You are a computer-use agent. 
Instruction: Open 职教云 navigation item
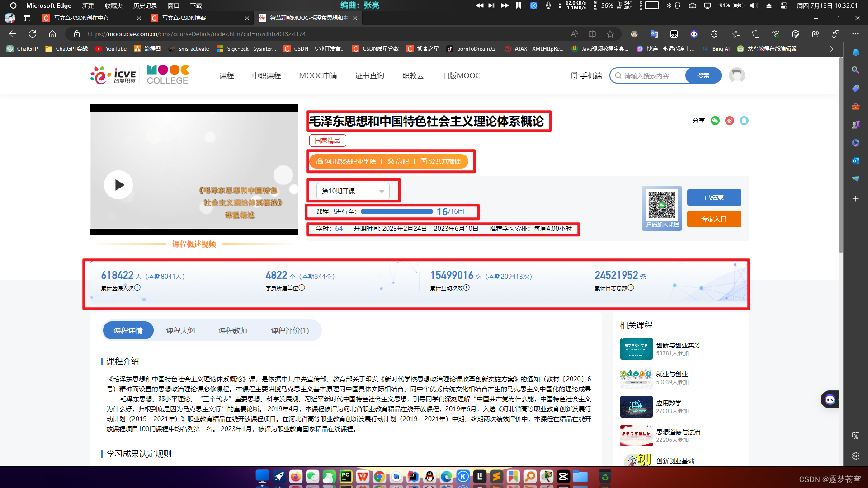point(413,75)
